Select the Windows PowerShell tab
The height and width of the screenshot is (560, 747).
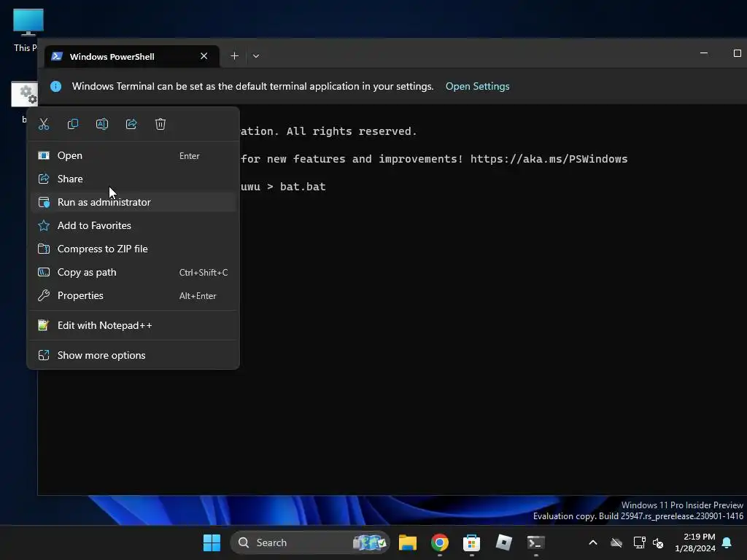(x=131, y=56)
